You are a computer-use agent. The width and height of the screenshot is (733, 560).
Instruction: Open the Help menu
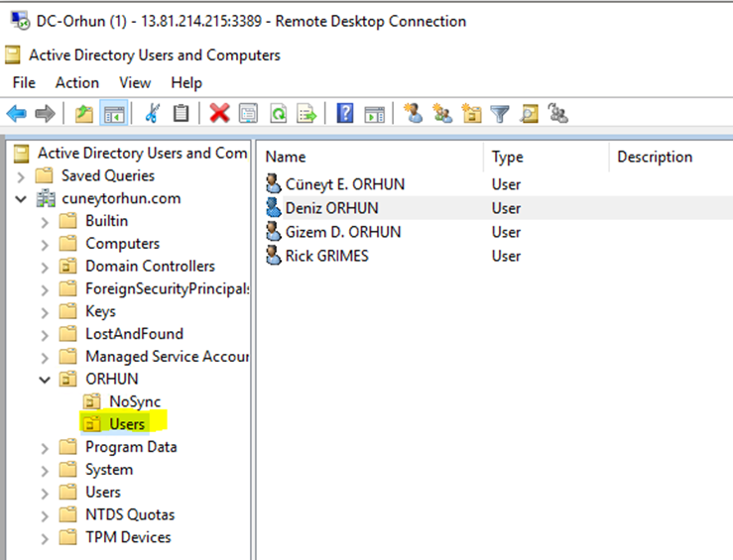click(186, 82)
